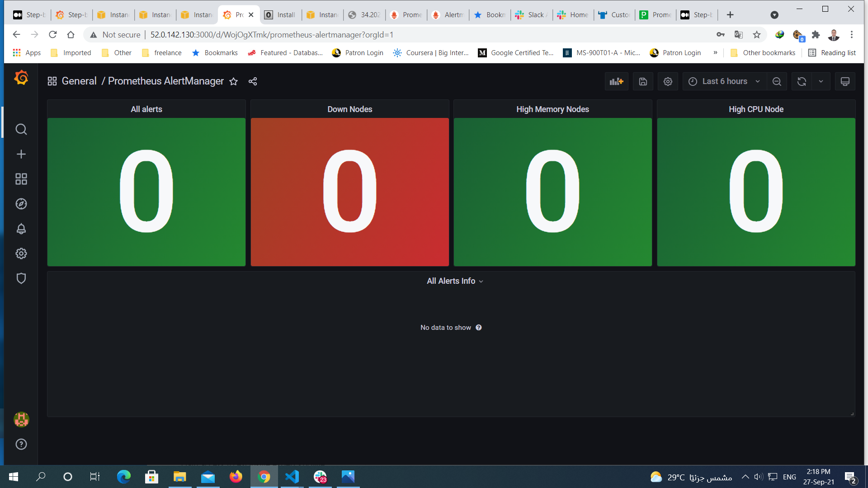Click the Add panel toolbar icon
The width and height of the screenshot is (868, 488).
[616, 81]
